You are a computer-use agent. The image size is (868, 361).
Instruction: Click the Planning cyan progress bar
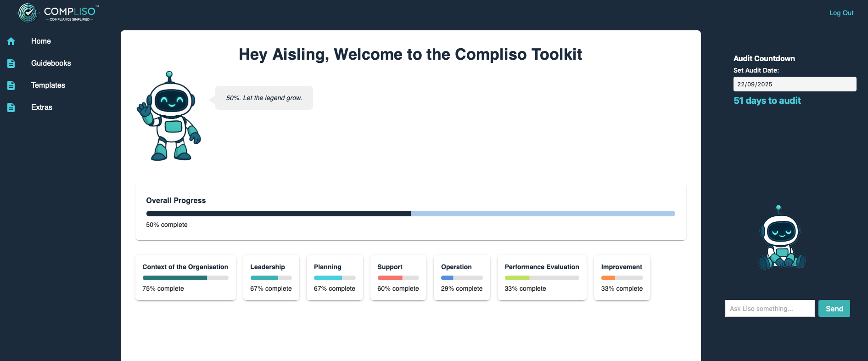pyautogui.click(x=335, y=278)
